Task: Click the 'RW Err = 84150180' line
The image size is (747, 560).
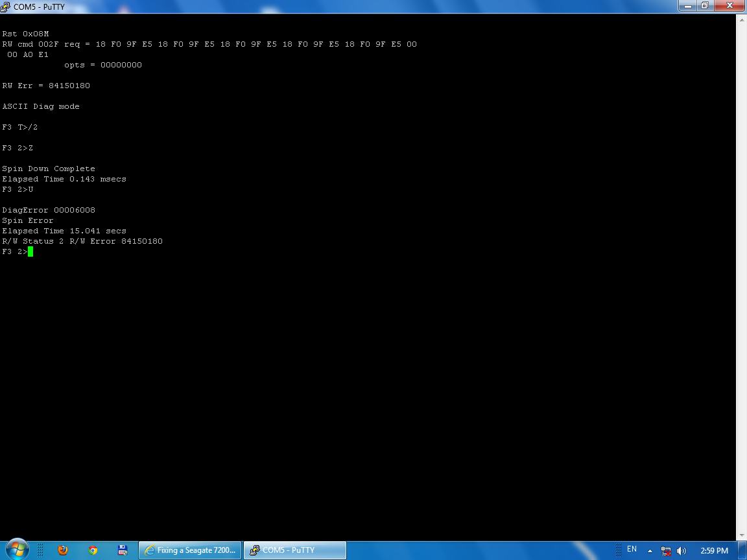Action: [x=46, y=86]
